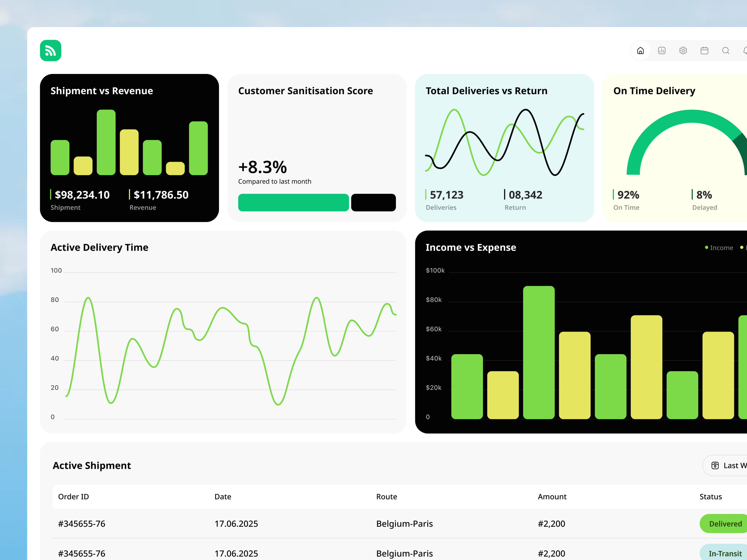
Task: Click the calendar icon inside Last Week button
Action: (x=716, y=465)
